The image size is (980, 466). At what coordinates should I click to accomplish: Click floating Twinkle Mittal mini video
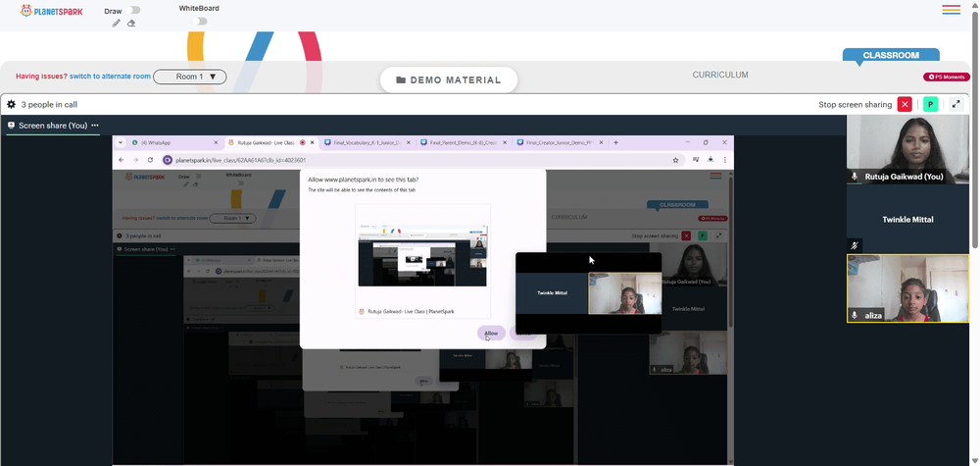pos(552,292)
